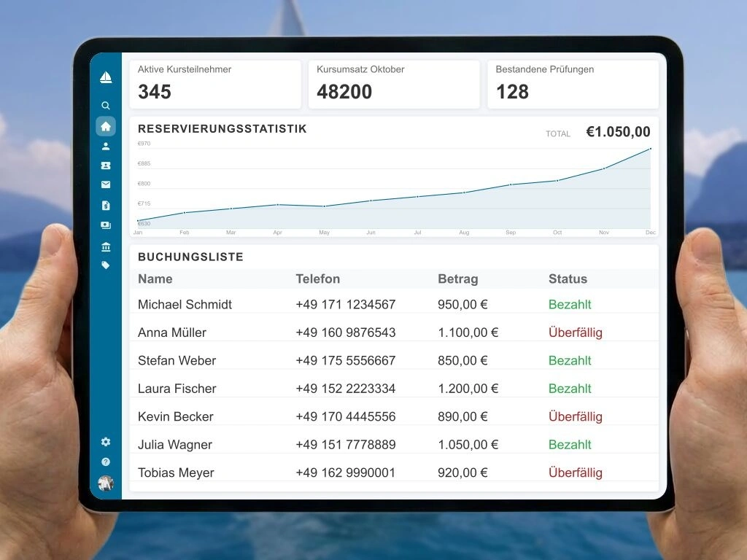Sort booking list by Status column header
Image resolution: width=747 pixels, height=560 pixels.
568,279
